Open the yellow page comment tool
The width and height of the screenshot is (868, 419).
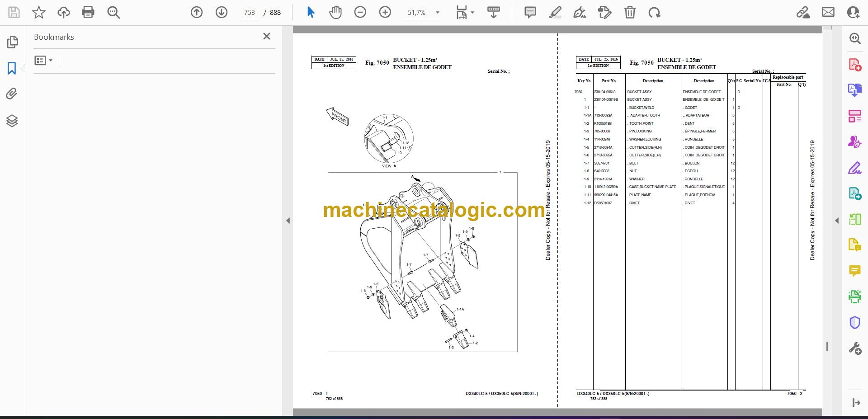click(855, 245)
